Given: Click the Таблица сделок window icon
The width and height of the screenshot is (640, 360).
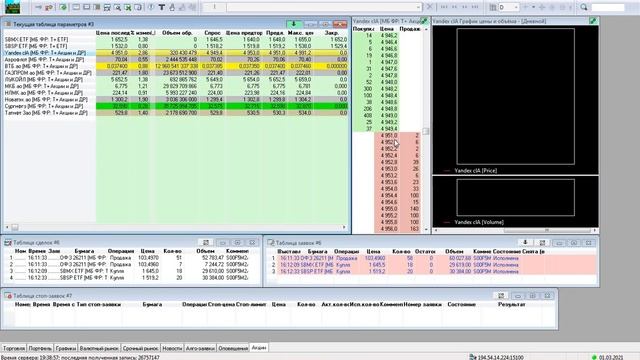Looking at the screenshot, I should pyautogui.click(x=8, y=242).
